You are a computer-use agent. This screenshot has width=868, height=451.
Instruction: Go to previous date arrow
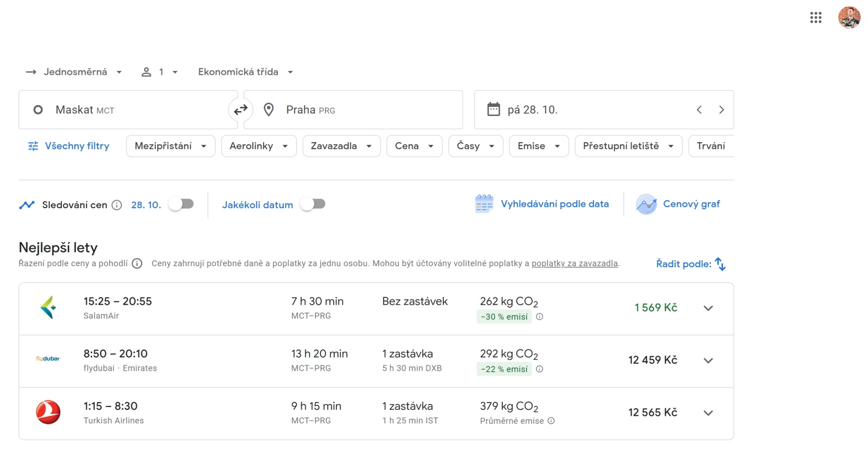coord(699,109)
